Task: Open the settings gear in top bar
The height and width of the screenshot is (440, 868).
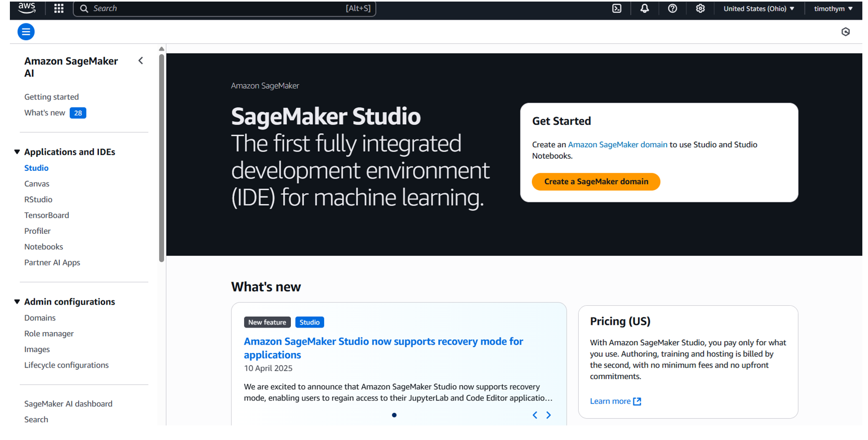Action: 700,8
